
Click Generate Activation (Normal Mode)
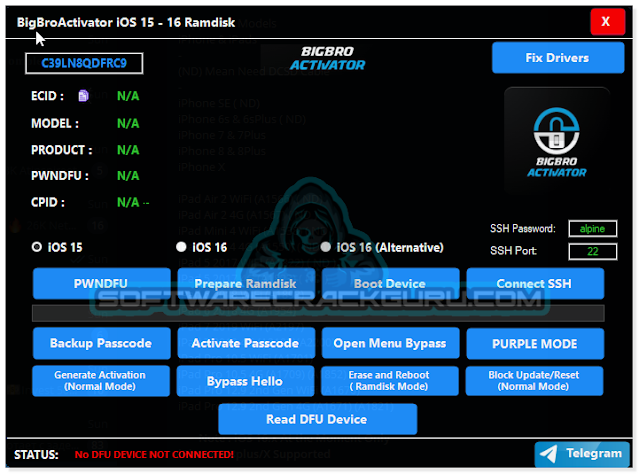coord(101,381)
